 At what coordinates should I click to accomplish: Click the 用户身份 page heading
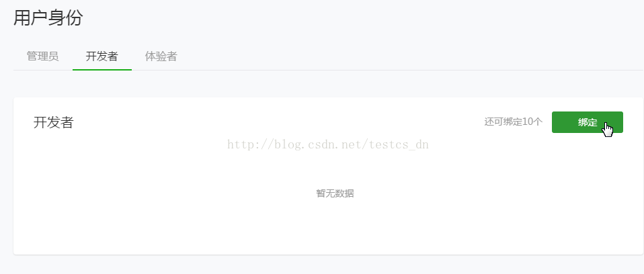[48, 17]
